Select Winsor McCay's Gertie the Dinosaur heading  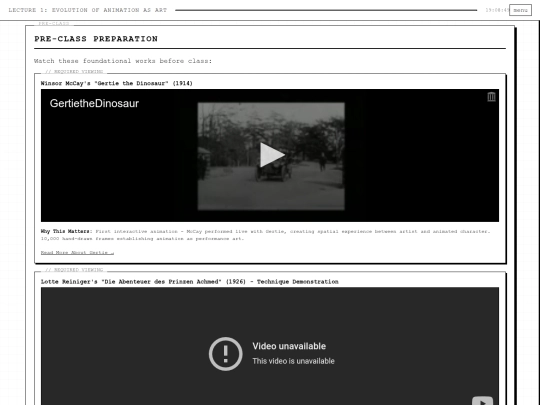117,83
